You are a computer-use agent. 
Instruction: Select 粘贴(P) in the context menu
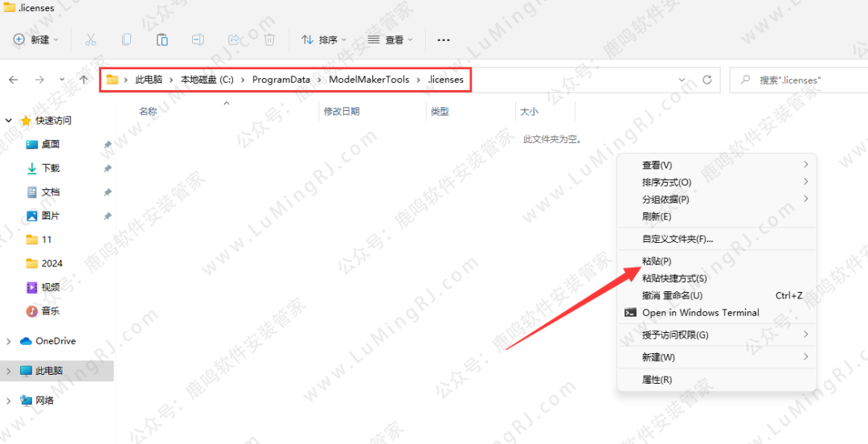(657, 261)
